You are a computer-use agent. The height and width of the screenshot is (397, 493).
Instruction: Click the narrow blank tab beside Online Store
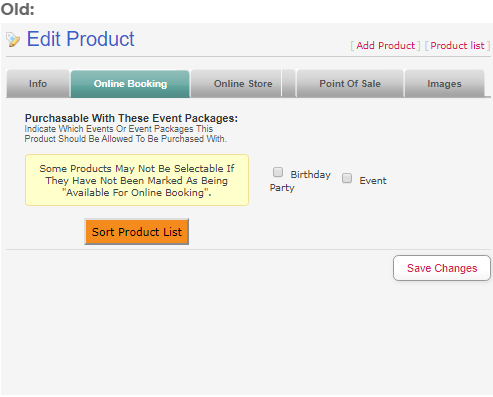coord(289,83)
